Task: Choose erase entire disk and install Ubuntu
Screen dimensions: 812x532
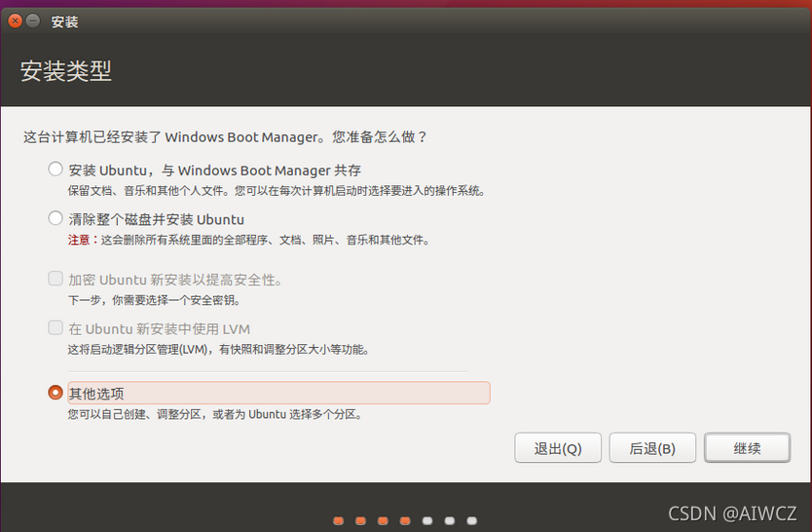Action: click(55, 218)
